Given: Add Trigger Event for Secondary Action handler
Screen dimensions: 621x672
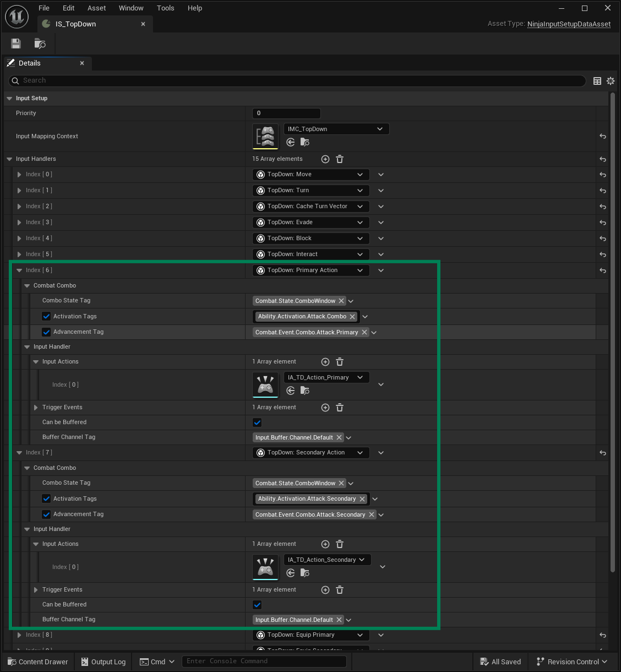Looking at the screenshot, I should (x=325, y=590).
